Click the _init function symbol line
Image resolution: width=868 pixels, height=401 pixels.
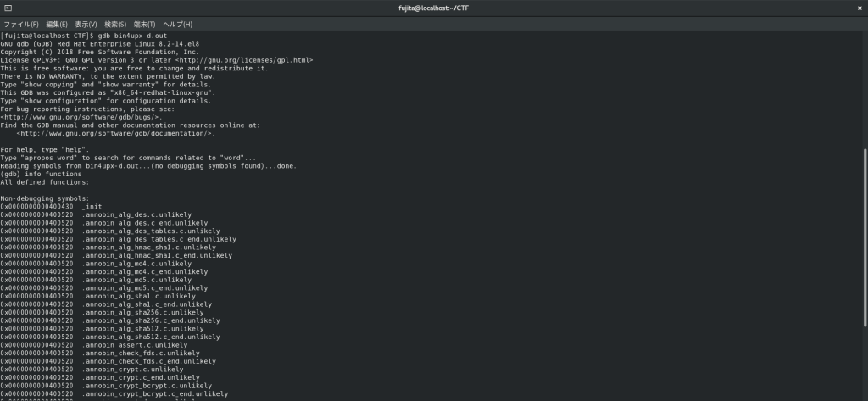[x=92, y=206]
